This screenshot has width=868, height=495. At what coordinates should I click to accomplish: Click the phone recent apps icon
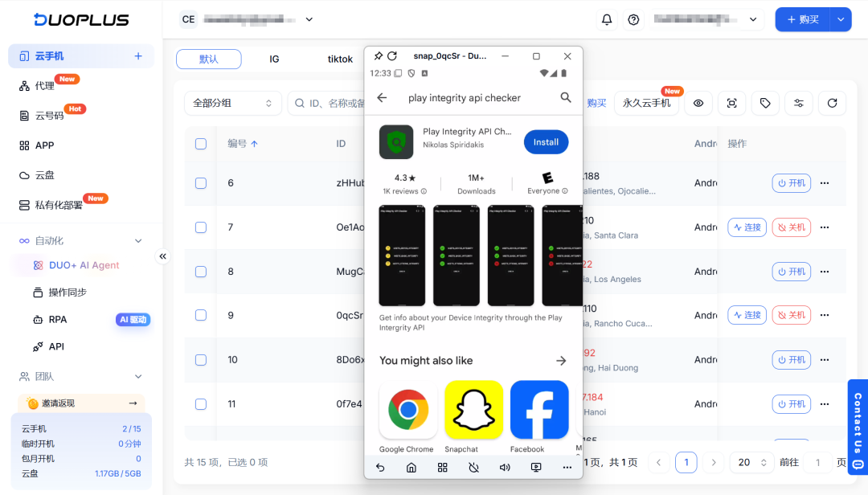coord(442,468)
